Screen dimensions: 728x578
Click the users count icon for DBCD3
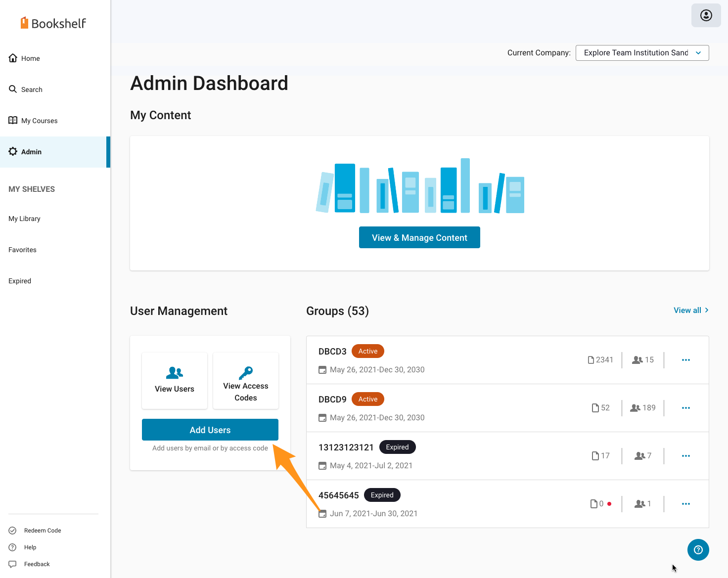[x=637, y=360]
